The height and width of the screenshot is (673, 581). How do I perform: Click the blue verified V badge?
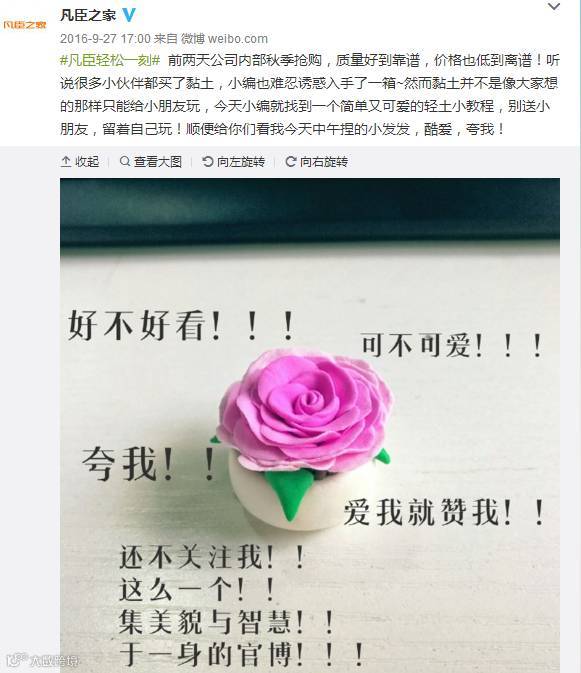point(129,15)
